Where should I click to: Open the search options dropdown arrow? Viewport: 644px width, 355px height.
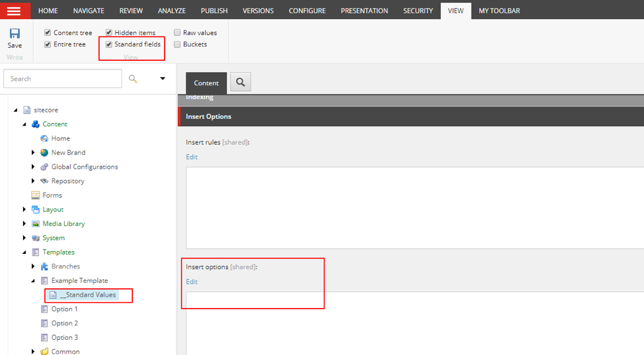pyautogui.click(x=163, y=79)
